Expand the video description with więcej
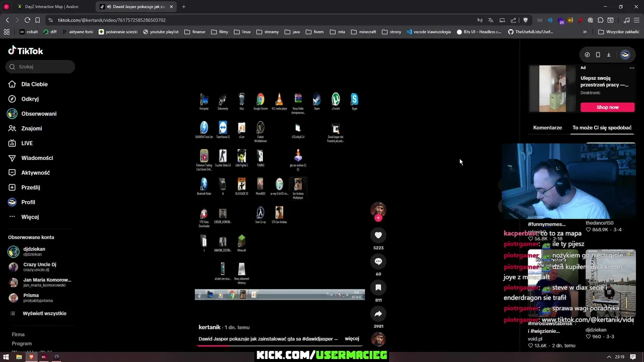Viewport: 644px width, 362px height. pyautogui.click(x=352, y=339)
